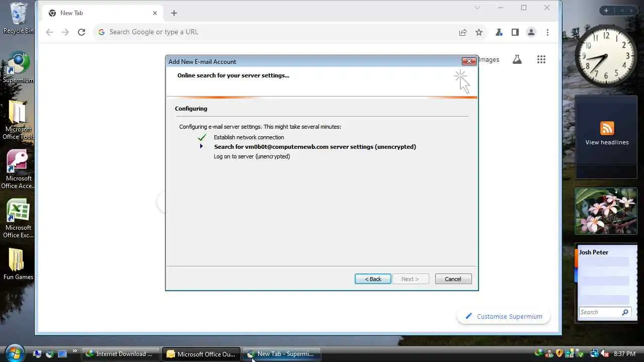Open the Supermium desktop shortcut
Image resolution: width=644 pixels, height=362 pixels.
[18, 67]
